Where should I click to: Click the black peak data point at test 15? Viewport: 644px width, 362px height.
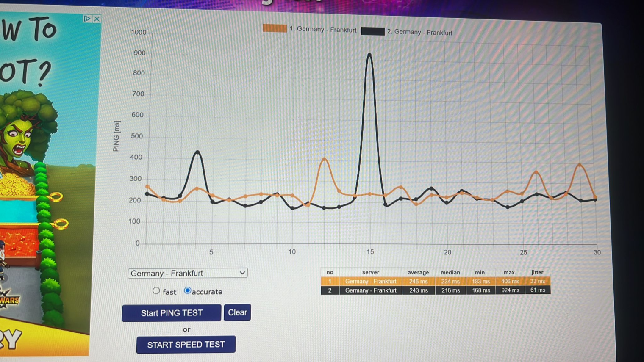coord(369,55)
